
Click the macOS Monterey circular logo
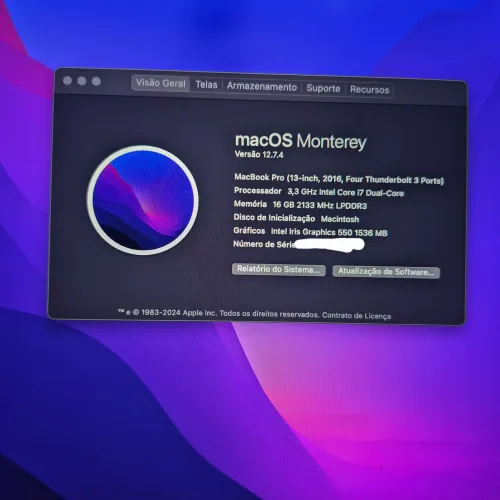tap(143, 200)
